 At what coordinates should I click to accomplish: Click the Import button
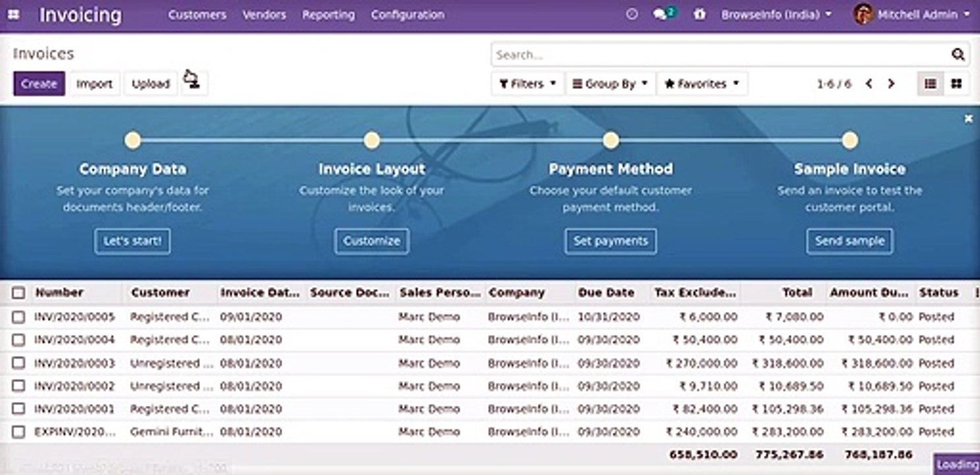(x=94, y=84)
